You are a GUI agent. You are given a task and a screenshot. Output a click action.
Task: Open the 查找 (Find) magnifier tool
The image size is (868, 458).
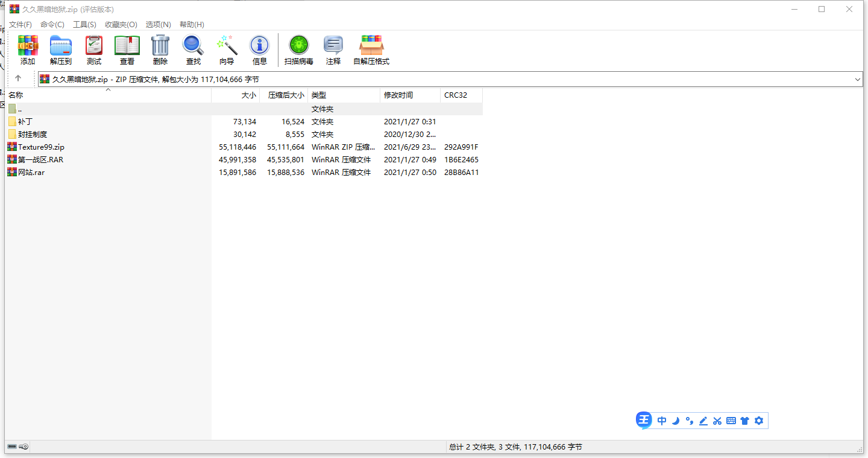point(193,49)
